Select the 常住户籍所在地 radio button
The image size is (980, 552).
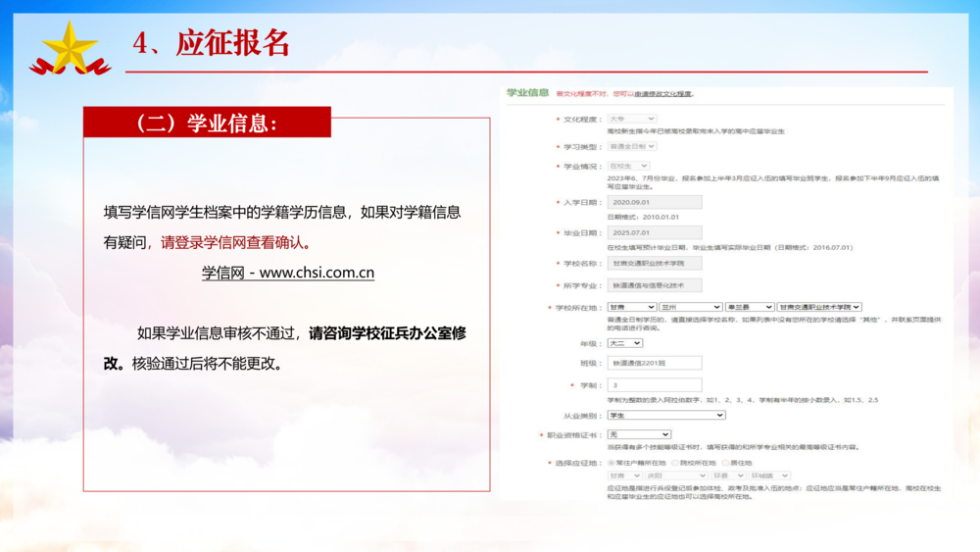click(612, 463)
